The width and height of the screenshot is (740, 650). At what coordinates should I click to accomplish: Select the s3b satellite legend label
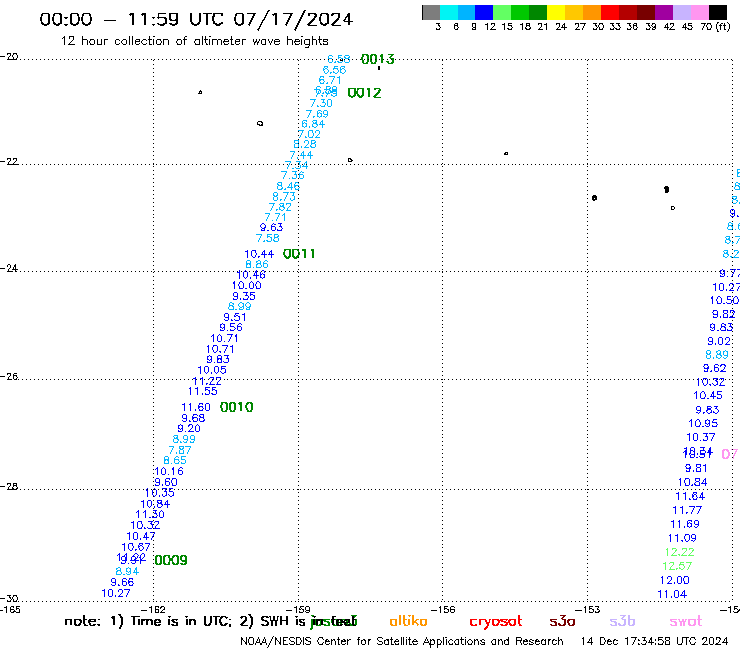(622, 622)
